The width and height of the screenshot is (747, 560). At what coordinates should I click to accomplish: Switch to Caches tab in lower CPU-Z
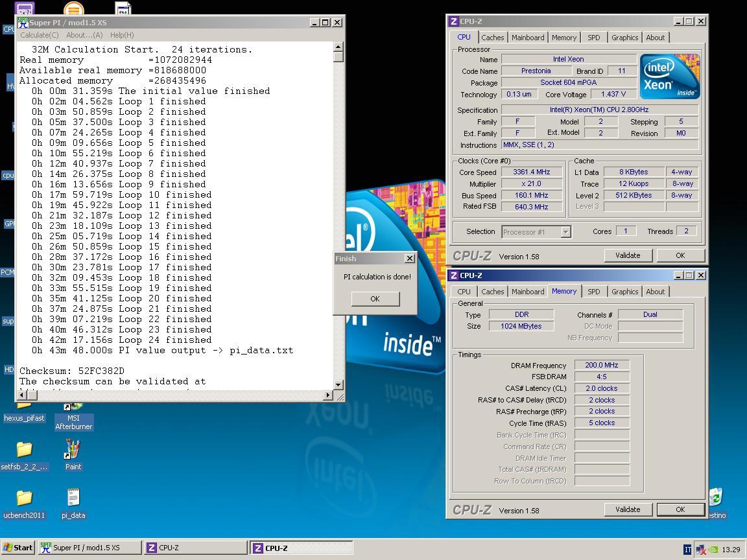[492, 292]
